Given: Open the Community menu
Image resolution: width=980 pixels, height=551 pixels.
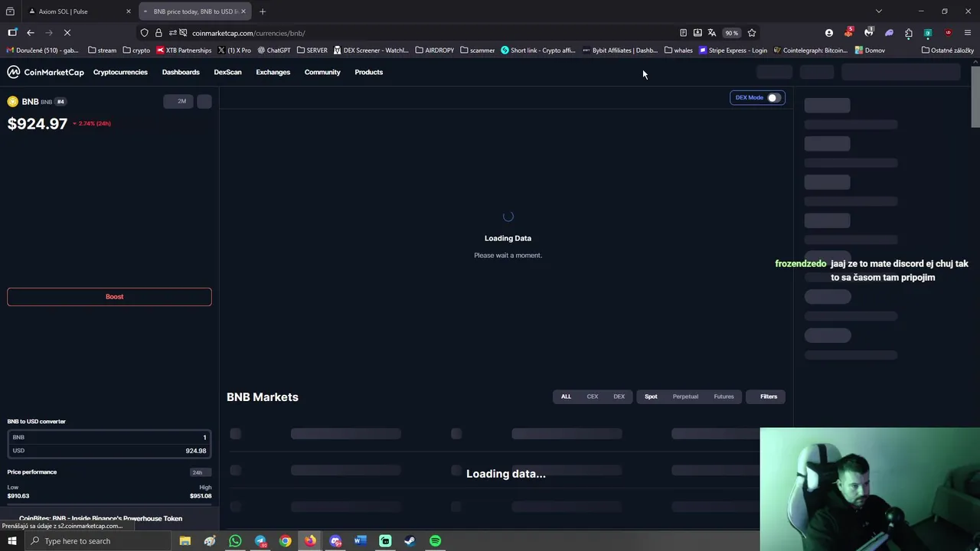Looking at the screenshot, I should pos(322,72).
